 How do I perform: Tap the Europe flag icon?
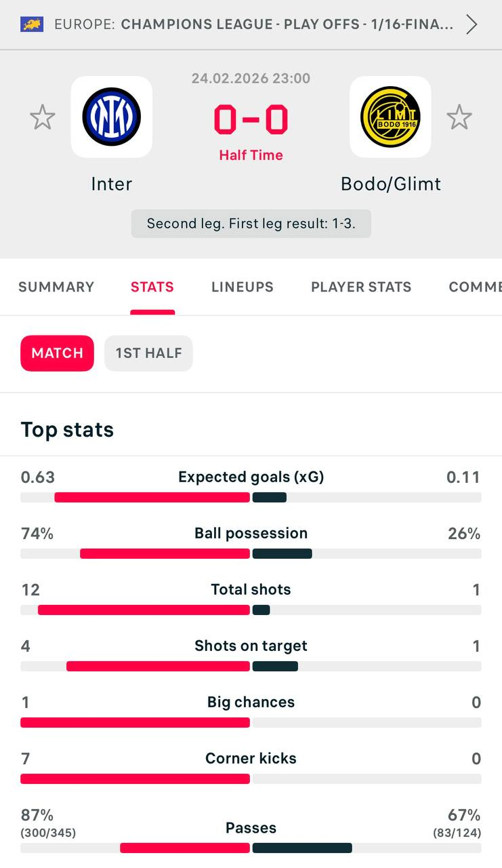click(x=32, y=25)
